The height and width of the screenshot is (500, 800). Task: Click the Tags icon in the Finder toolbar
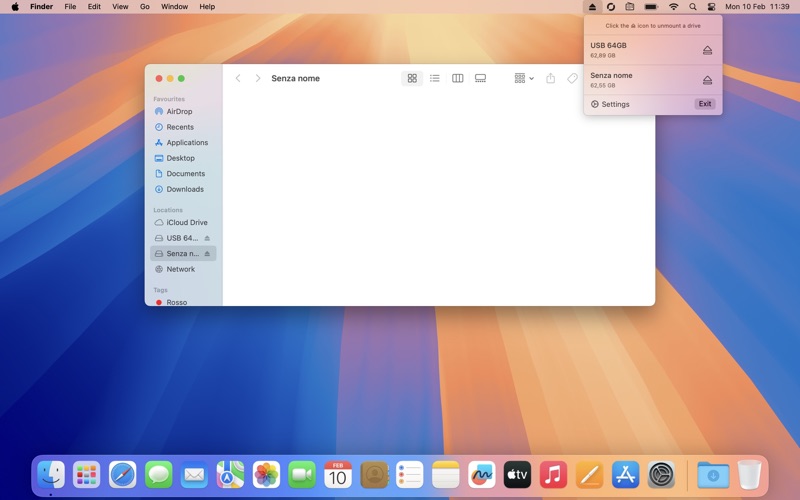(x=572, y=78)
